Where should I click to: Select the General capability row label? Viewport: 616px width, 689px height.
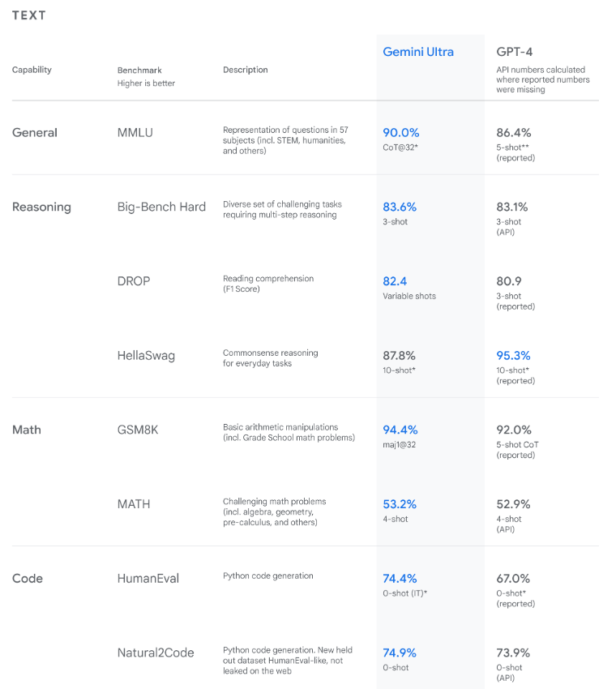point(35,133)
